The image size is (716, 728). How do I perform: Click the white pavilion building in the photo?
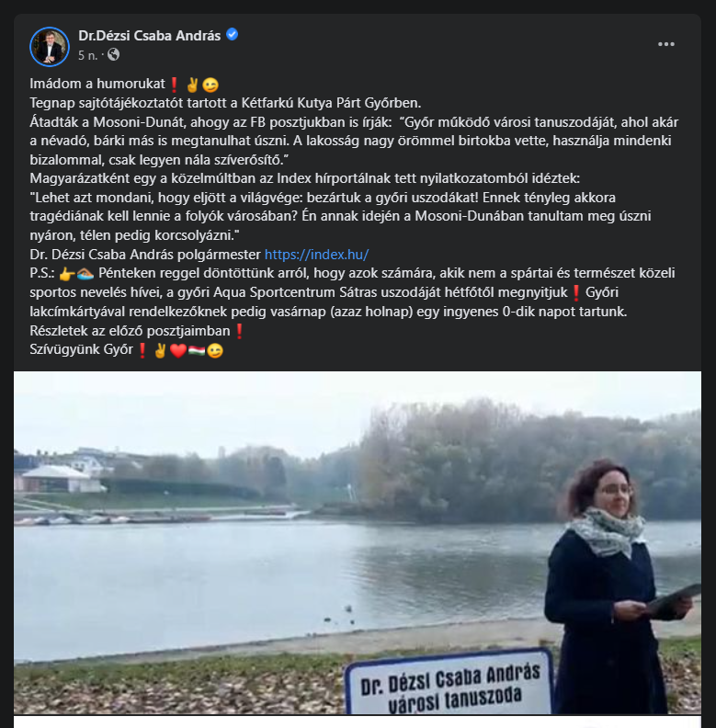[x=58, y=479]
